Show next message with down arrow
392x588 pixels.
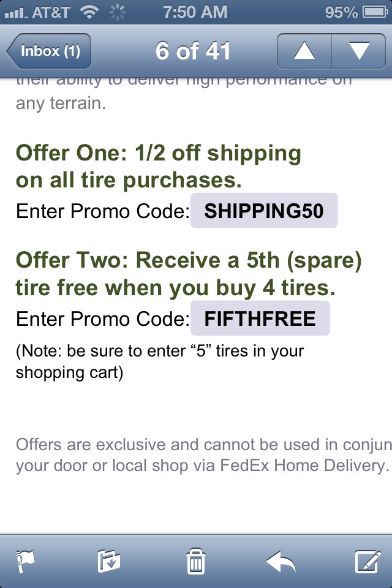[359, 51]
